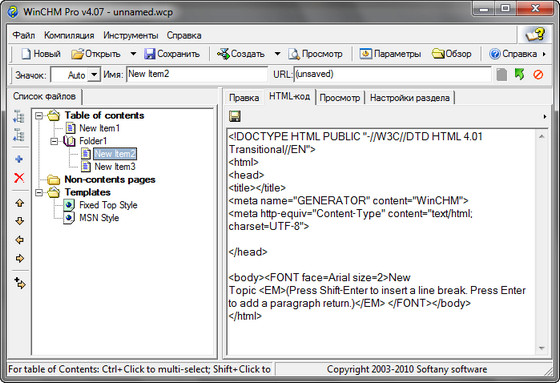Viewport: 560px width, 383px height.
Task: Switch to the Просмотр tab
Action: (340, 98)
